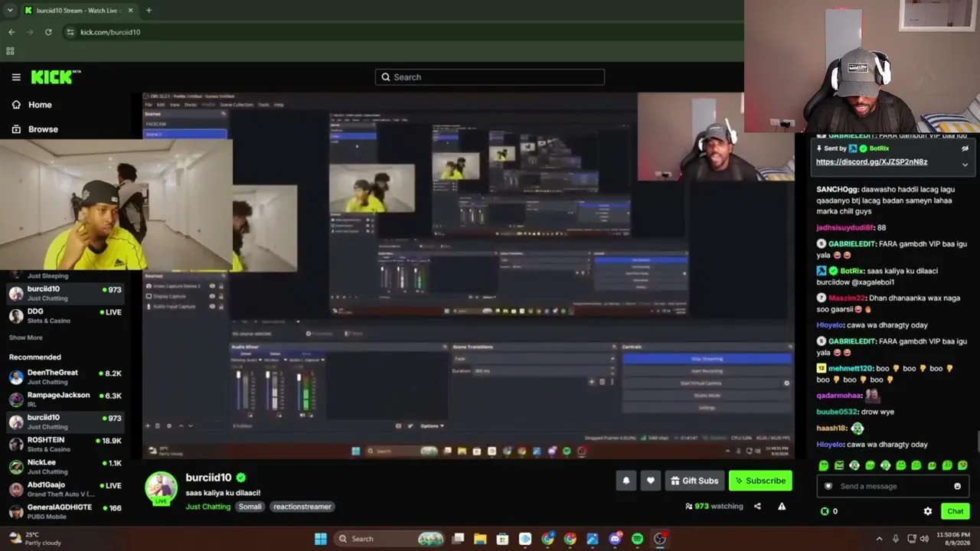Viewport: 980px width, 551px height.
Task: Open DDG channel in the sidebar
Action: click(x=65, y=316)
